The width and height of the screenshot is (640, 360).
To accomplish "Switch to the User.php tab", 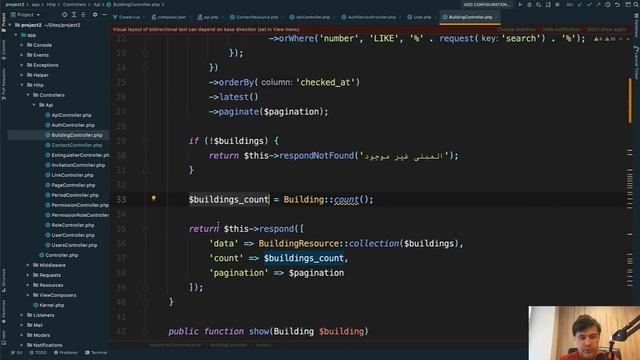I will pyautogui.click(x=420, y=17).
